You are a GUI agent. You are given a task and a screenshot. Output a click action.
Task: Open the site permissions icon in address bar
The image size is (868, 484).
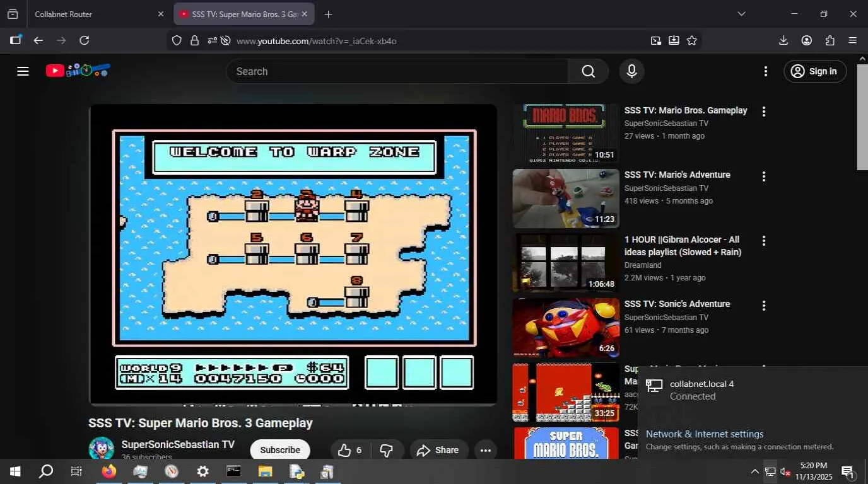pos(212,41)
